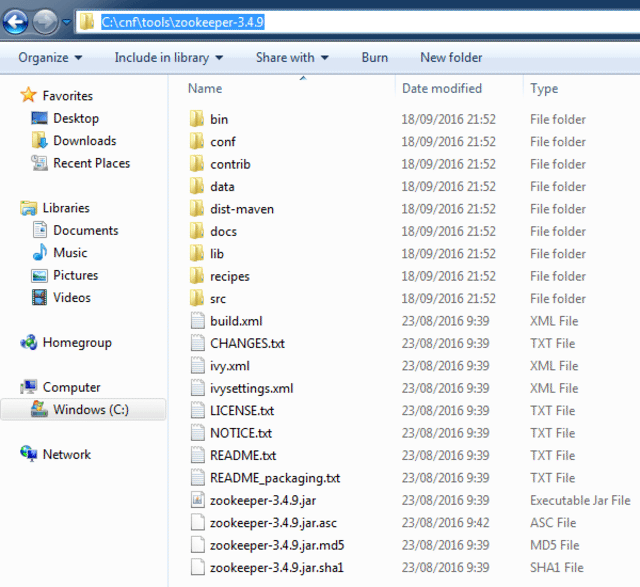Screen dimensions: 640x587
Task: Click the ivysettings.xml file name
Action: pos(251,388)
